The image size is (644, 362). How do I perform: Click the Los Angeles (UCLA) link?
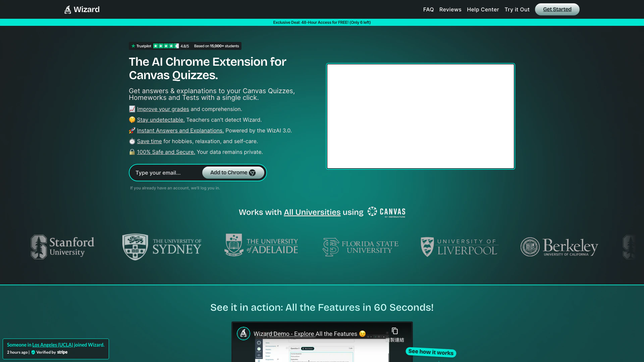53,345
